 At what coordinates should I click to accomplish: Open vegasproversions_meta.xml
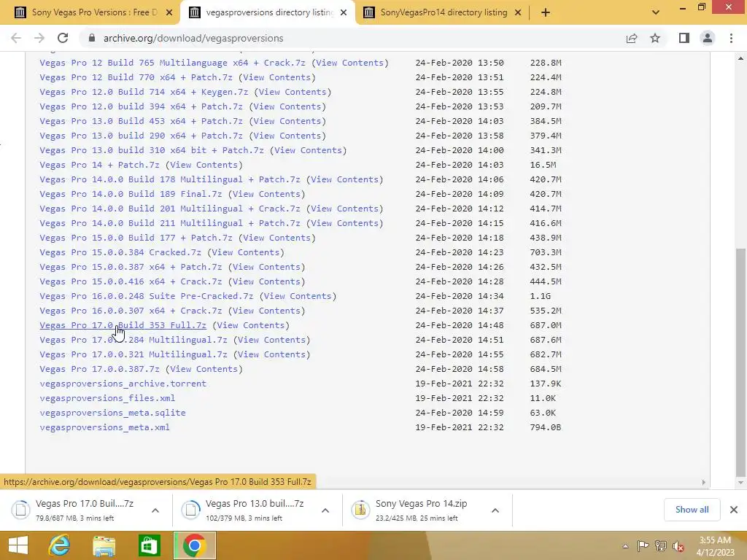(x=104, y=427)
